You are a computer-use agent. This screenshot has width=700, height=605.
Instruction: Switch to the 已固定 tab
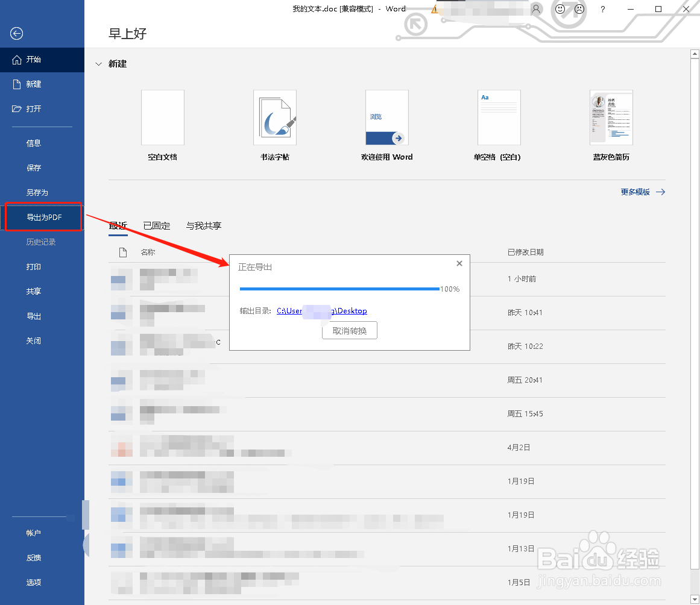[x=157, y=226]
